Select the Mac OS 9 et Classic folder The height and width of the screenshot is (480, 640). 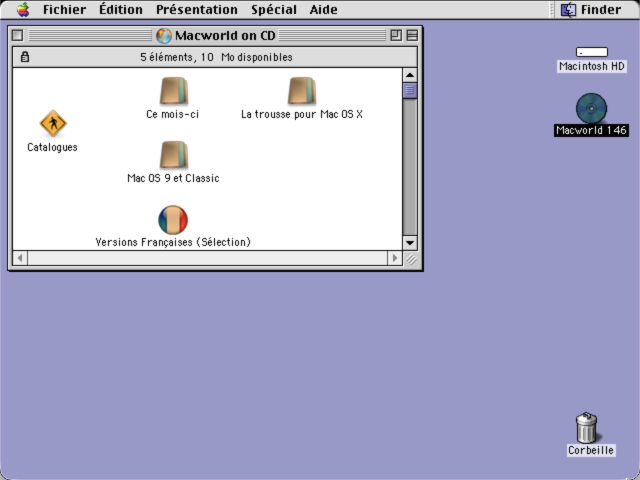174,155
